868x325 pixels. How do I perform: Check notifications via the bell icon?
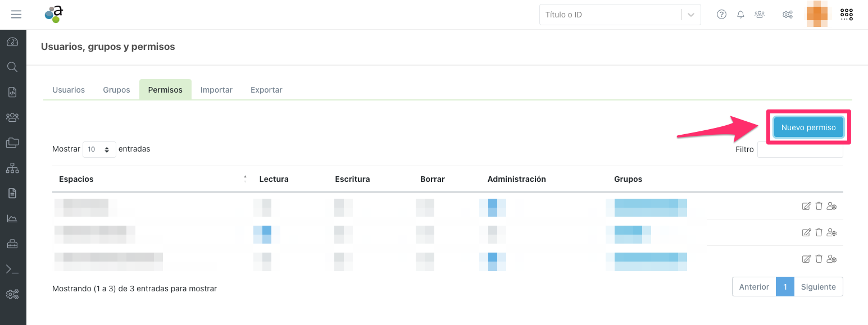pyautogui.click(x=740, y=14)
